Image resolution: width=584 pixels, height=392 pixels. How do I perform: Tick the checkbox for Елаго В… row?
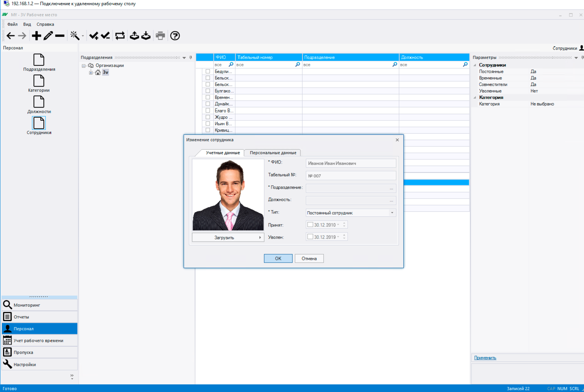point(208,110)
